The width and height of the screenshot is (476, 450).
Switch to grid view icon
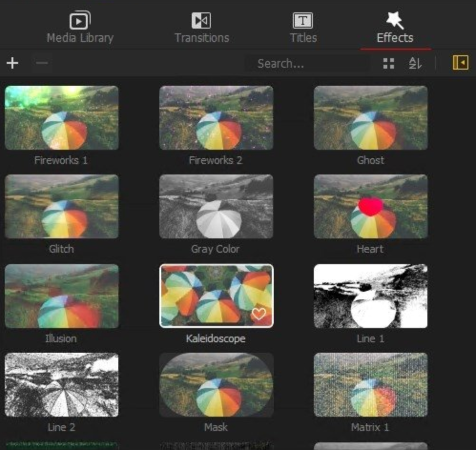click(389, 63)
